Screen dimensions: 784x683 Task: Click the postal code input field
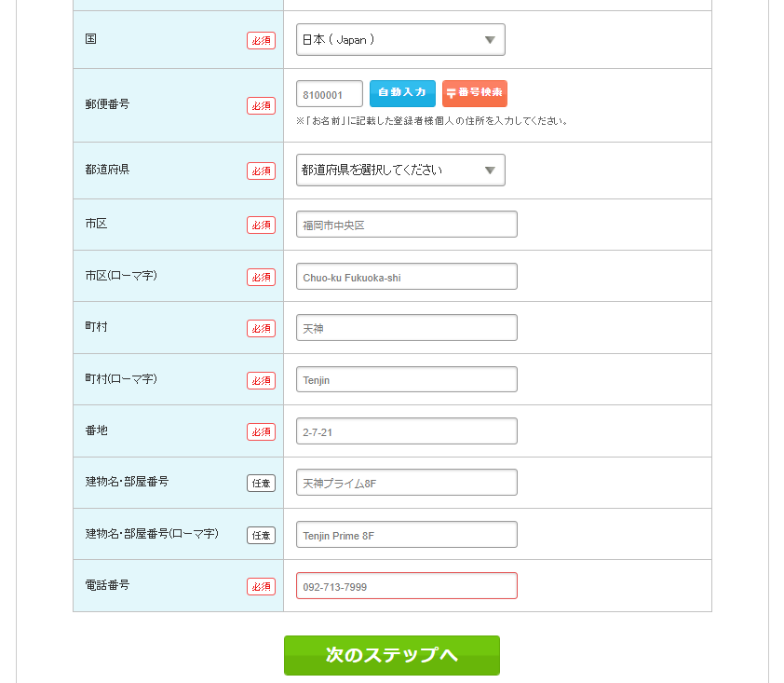(x=330, y=94)
